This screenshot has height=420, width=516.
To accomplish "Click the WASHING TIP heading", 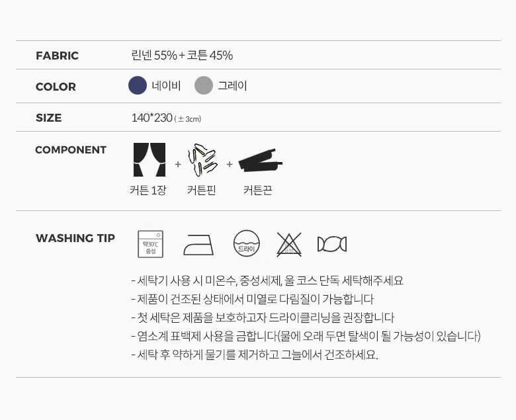I will coord(75,238).
